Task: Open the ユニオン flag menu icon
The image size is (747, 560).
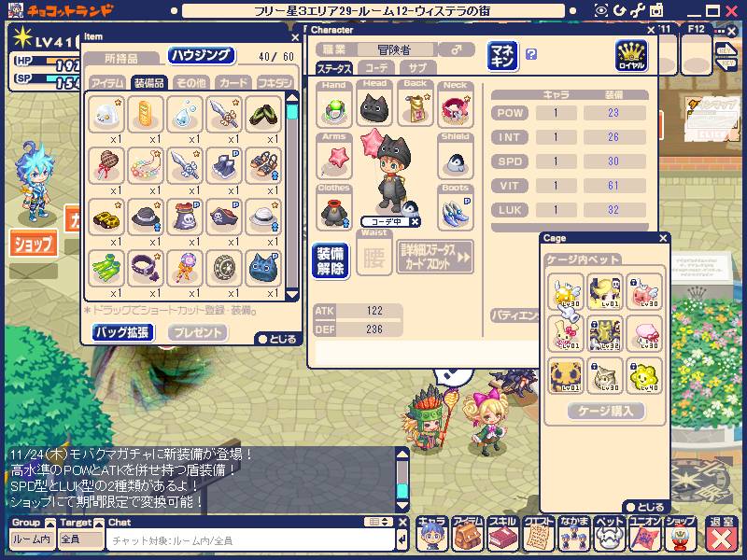Action: (x=644, y=534)
